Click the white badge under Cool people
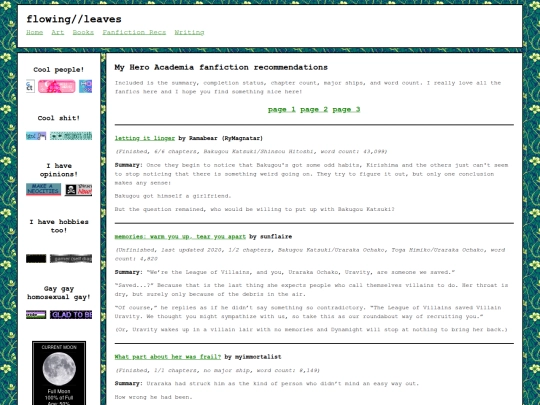Image resolution: width=540 pixels, height=405 pixels. pos(30,86)
